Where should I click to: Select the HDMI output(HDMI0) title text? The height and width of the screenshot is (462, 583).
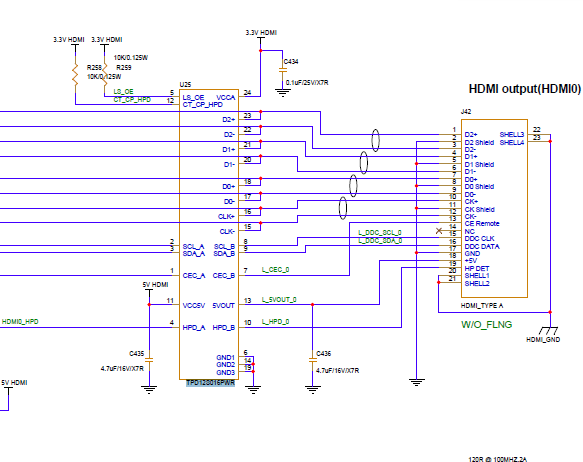pos(525,89)
